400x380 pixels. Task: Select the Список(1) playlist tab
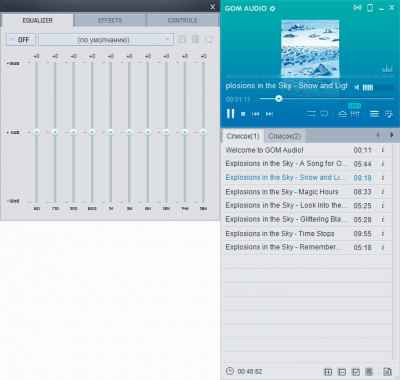coord(243,136)
